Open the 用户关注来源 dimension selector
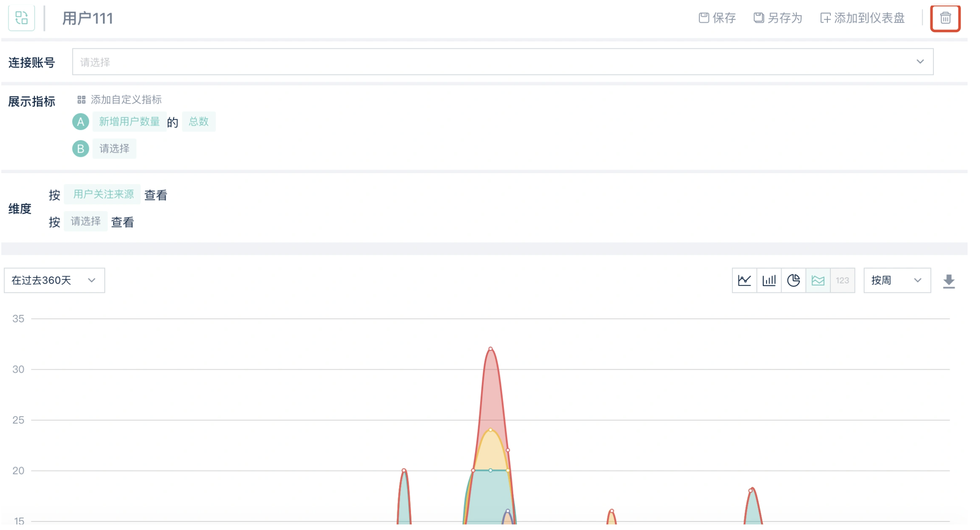The width and height of the screenshot is (980, 530). pyautogui.click(x=103, y=195)
